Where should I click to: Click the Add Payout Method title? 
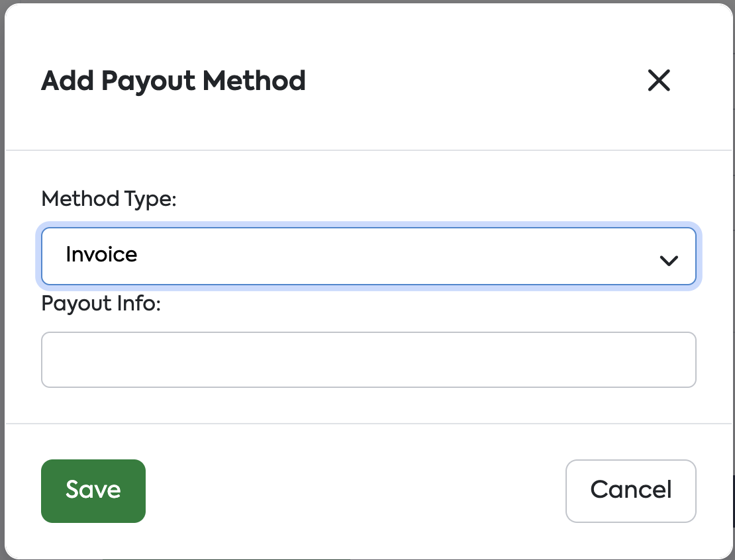tap(173, 81)
